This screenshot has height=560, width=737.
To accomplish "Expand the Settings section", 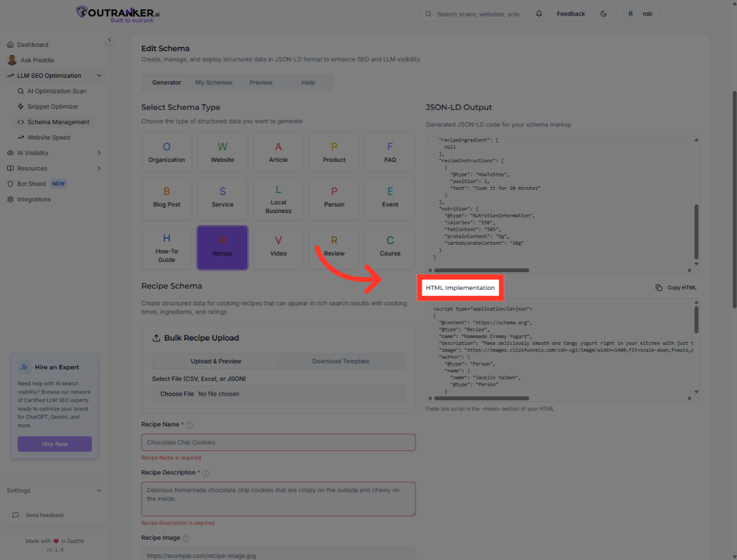I will click(99, 490).
